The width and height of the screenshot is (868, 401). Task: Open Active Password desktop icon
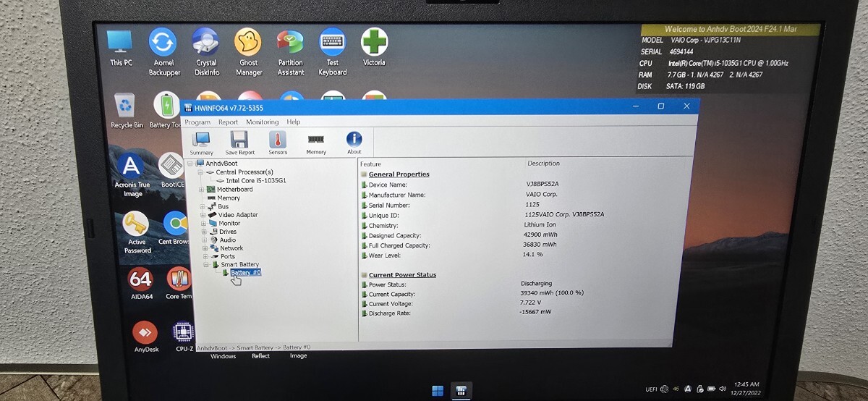click(x=136, y=232)
